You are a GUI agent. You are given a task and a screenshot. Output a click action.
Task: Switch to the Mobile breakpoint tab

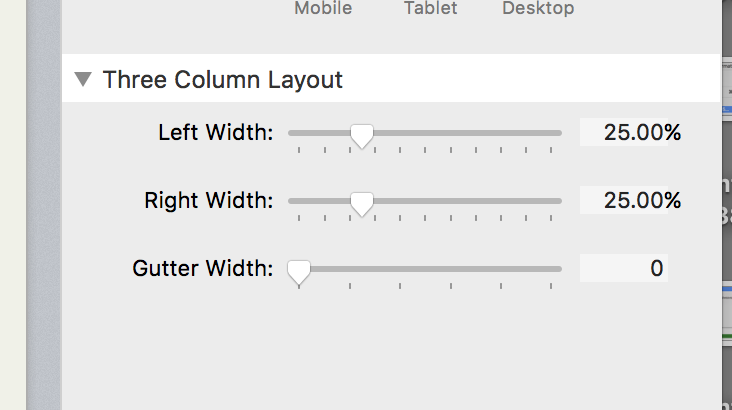[323, 9]
